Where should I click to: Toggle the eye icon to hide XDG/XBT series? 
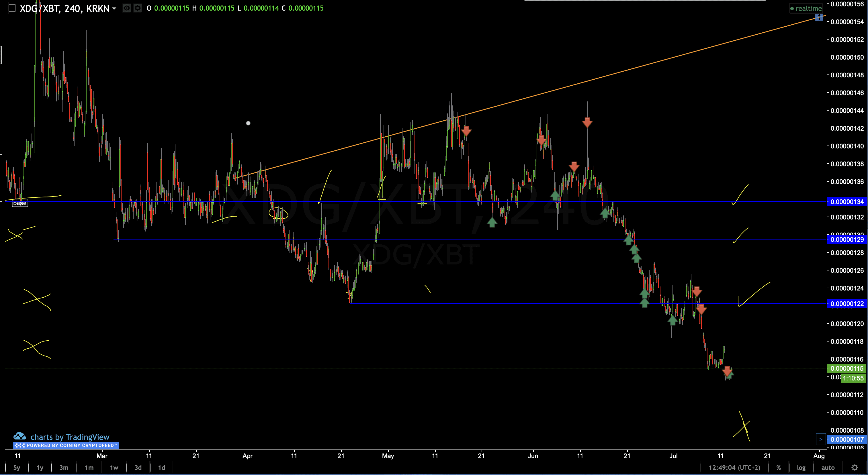(127, 8)
